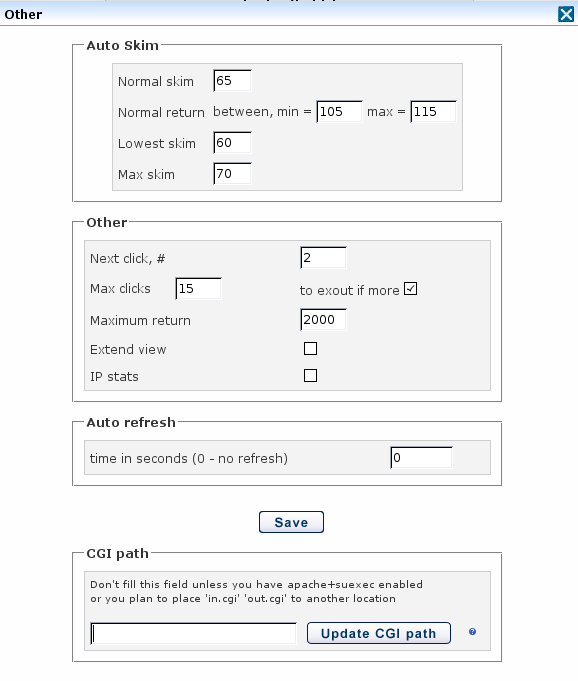Focus the Lowest skim input field

pyautogui.click(x=232, y=142)
